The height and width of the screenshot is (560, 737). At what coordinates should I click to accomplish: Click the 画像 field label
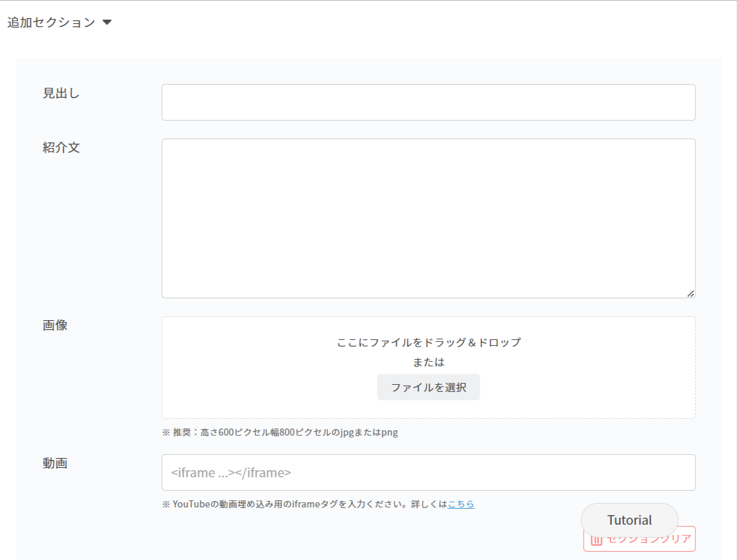(55, 325)
